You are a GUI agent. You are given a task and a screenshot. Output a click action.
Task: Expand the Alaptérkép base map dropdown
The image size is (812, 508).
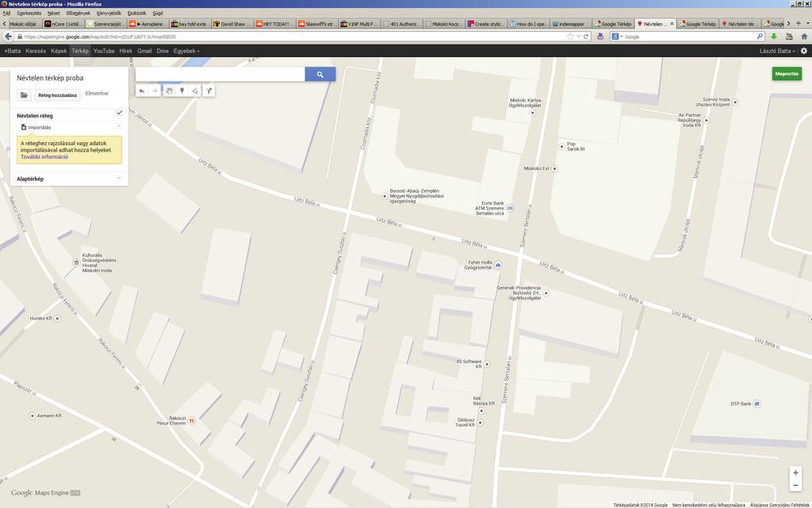119,179
